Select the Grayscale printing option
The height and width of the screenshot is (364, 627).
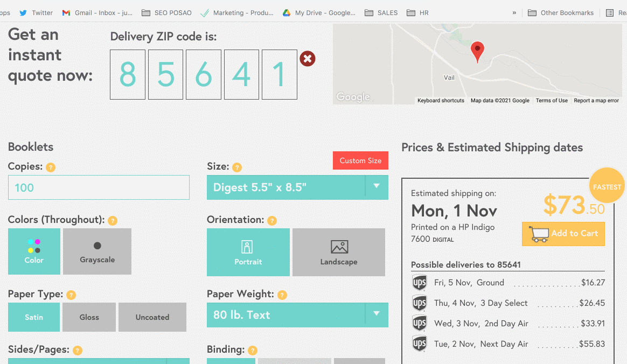(x=97, y=251)
